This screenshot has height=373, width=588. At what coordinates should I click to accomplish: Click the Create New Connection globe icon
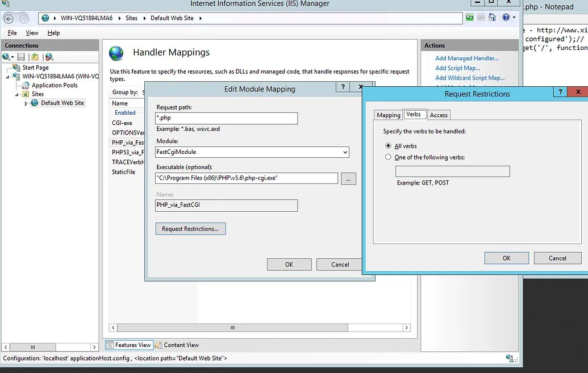[6, 57]
